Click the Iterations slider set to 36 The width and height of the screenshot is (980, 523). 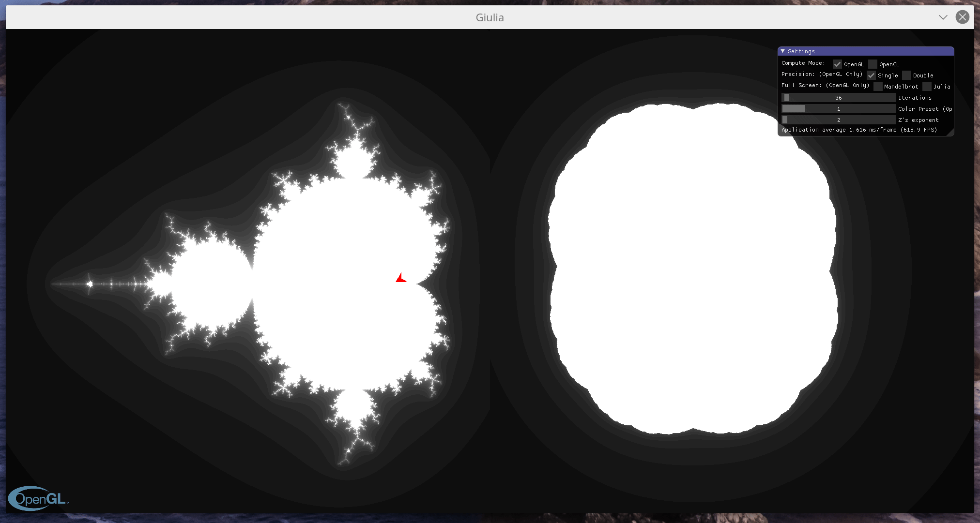(839, 97)
